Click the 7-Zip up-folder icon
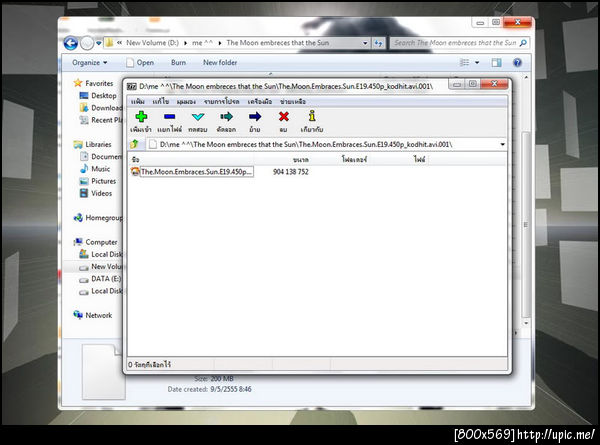600x445 pixels. (134, 144)
